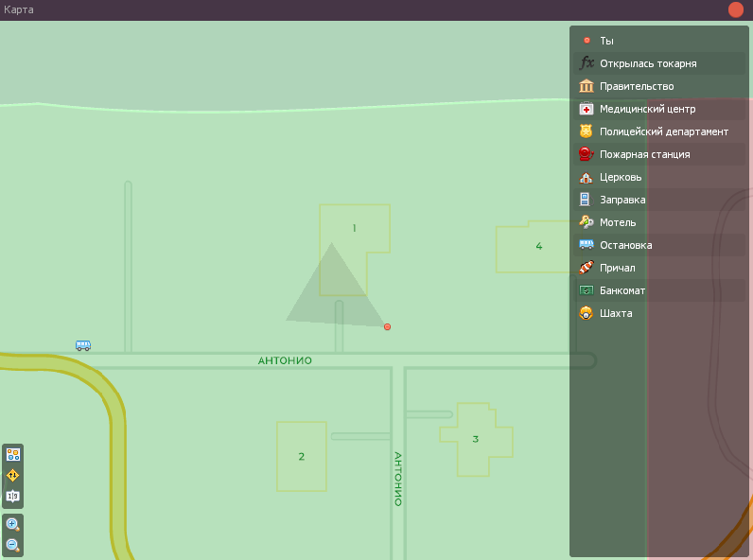753x560 pixels.
Task: Choose Пожарная станция in legend
Action: (658, 154)
